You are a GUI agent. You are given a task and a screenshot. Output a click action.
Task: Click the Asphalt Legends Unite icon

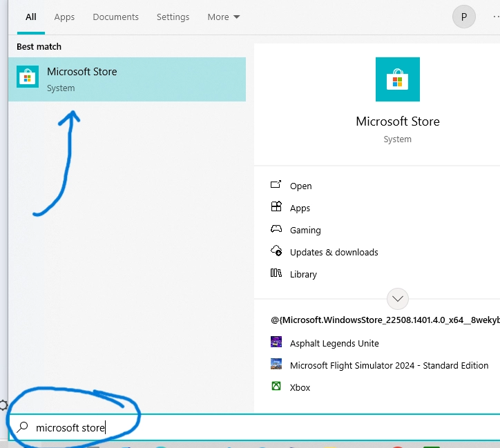click(x=276, y=342)
